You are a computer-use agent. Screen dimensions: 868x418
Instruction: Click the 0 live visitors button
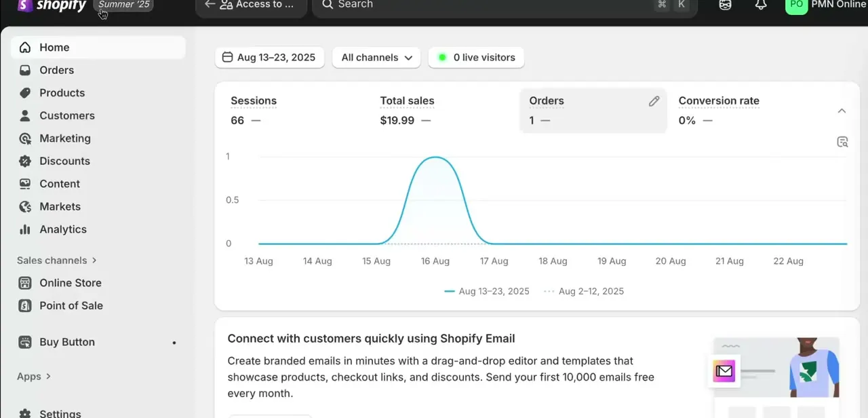click(x=476, y=58)
